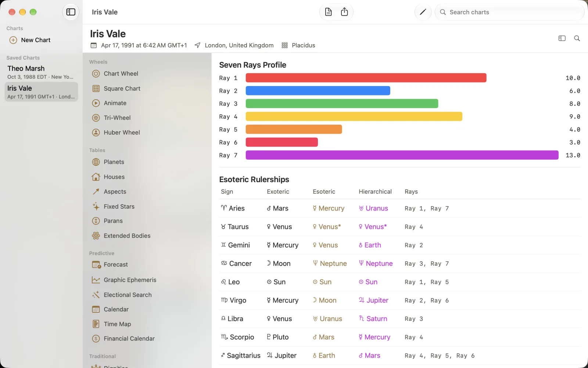588x368 pixels.
Task: Click the Hierarchical column header
Action: 375,192
